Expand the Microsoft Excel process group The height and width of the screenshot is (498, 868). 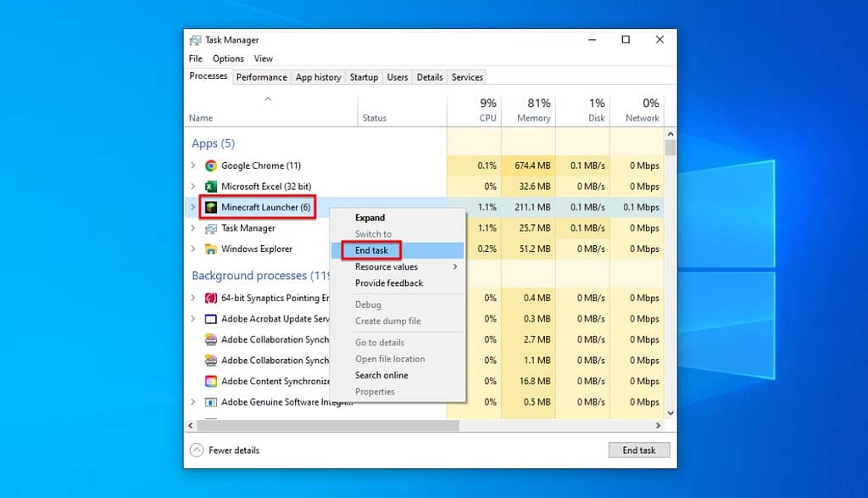coord(192,187)
